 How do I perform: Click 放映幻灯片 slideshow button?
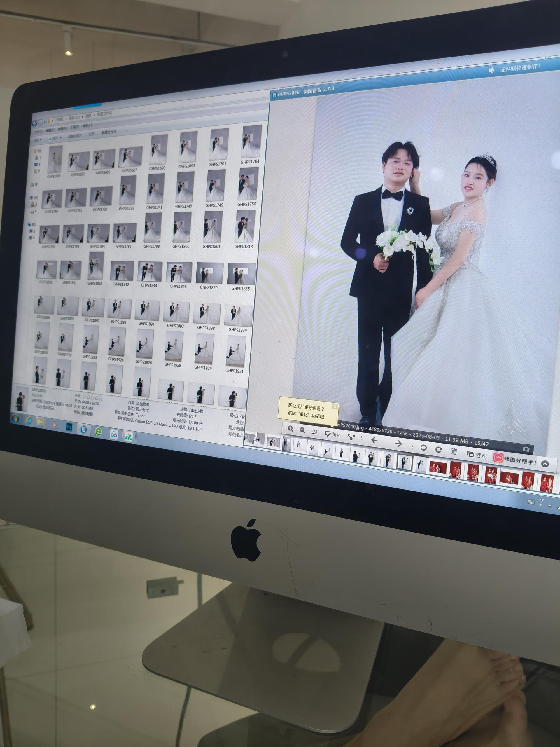click(x=75, y=136)
